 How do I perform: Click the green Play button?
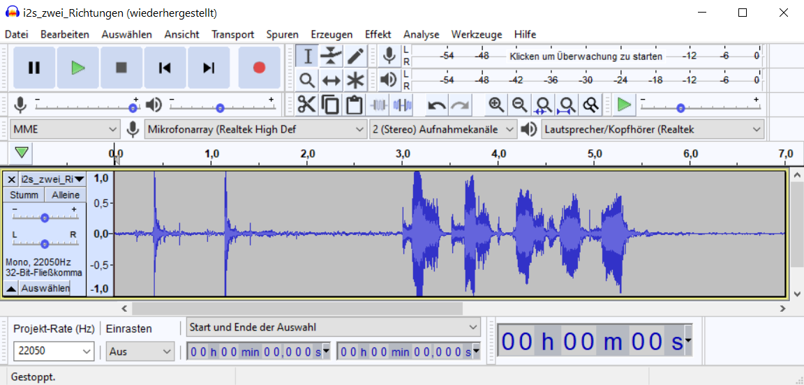click(78, 68)
